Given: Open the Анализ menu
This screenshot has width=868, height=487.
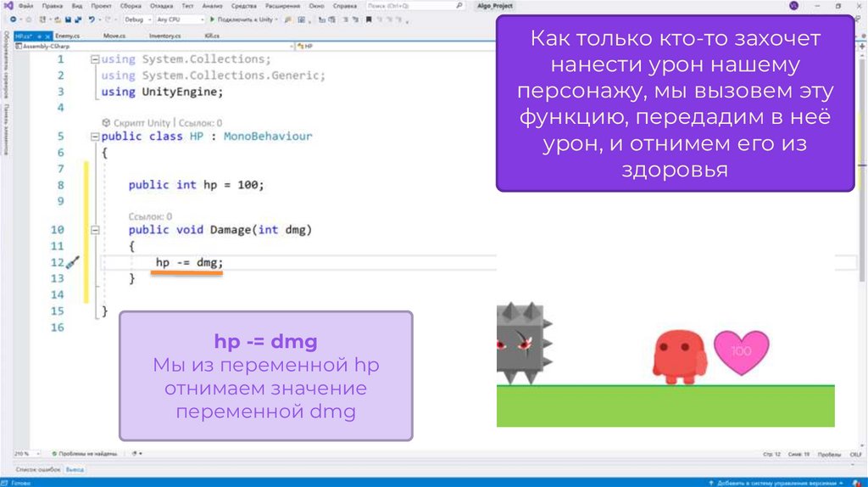Looking at the screenshot, I should pyautogui.click(x=212, y=6).
